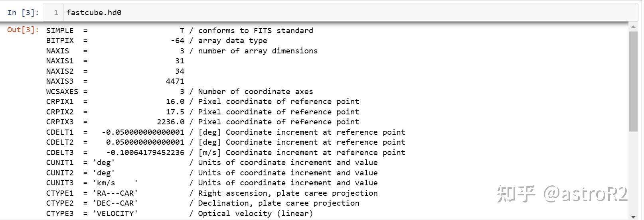644x220 pixels.
Task: Click the output scrollbar down arrow
Action: pyautogui.click(x=633, y=216)
